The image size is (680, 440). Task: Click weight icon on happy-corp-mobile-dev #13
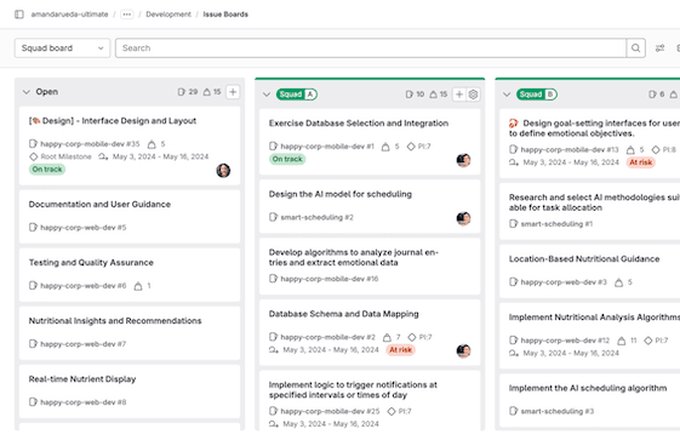(631, 150)
